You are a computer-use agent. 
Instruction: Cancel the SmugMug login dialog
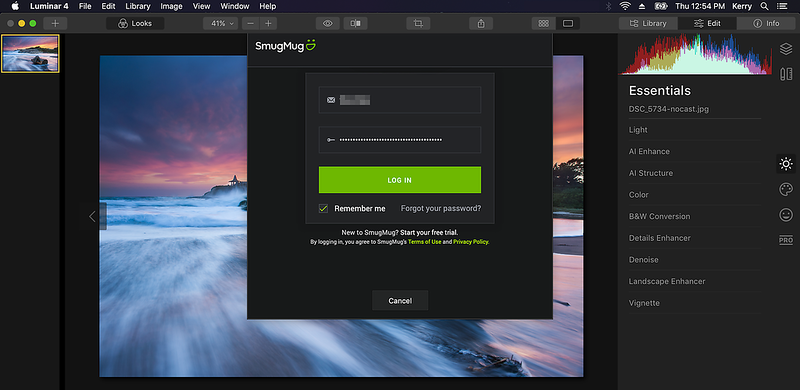(400, 301)
